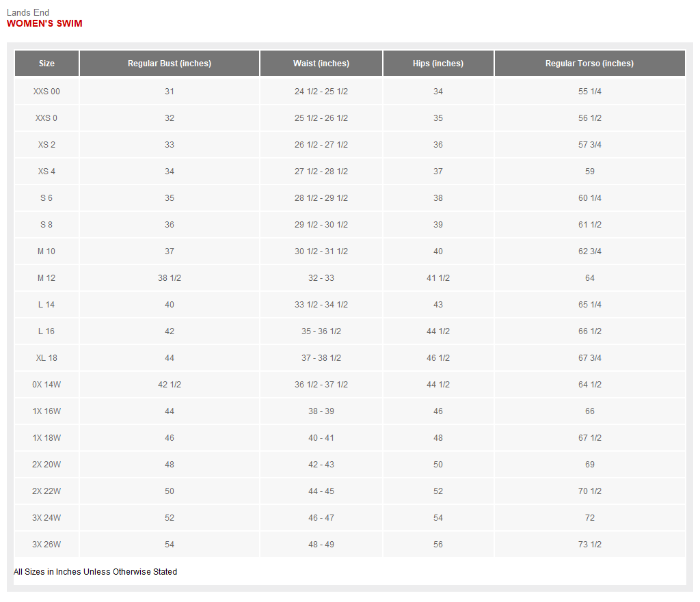Select the L 16 size row label
700x602 pixels.
coord(46,331)
